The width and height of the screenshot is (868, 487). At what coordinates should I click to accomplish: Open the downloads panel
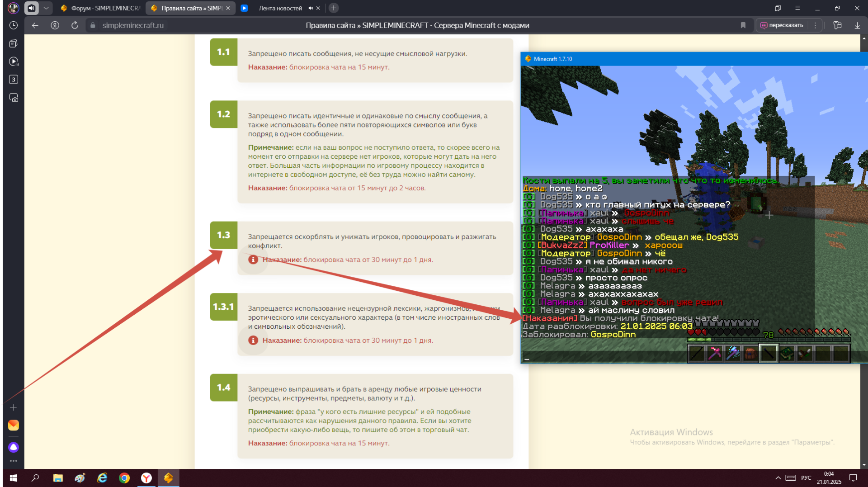(857, 25)
